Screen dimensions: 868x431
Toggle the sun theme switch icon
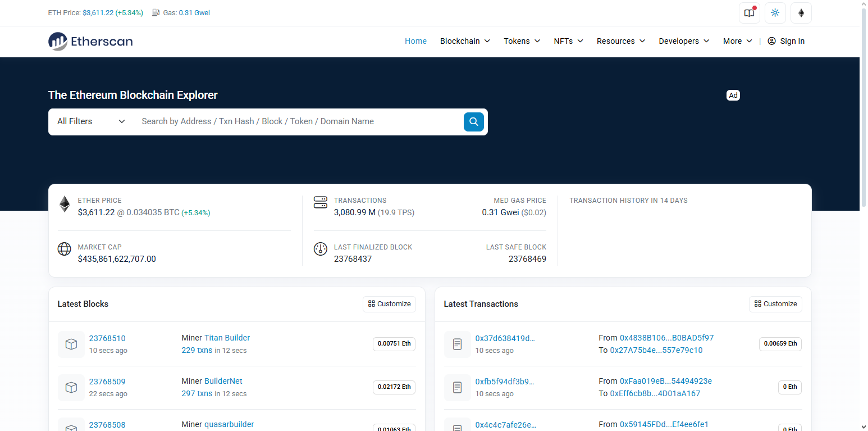click(x=775, y=13)
